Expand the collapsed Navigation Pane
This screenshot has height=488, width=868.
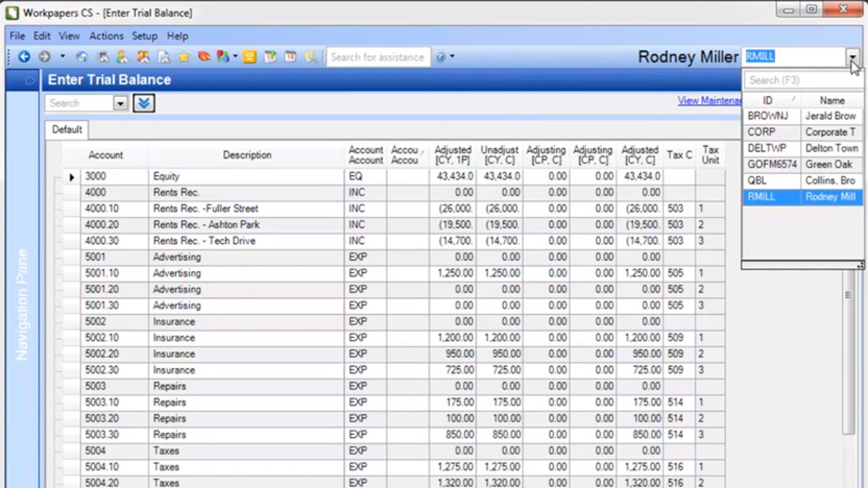[29, 80]
